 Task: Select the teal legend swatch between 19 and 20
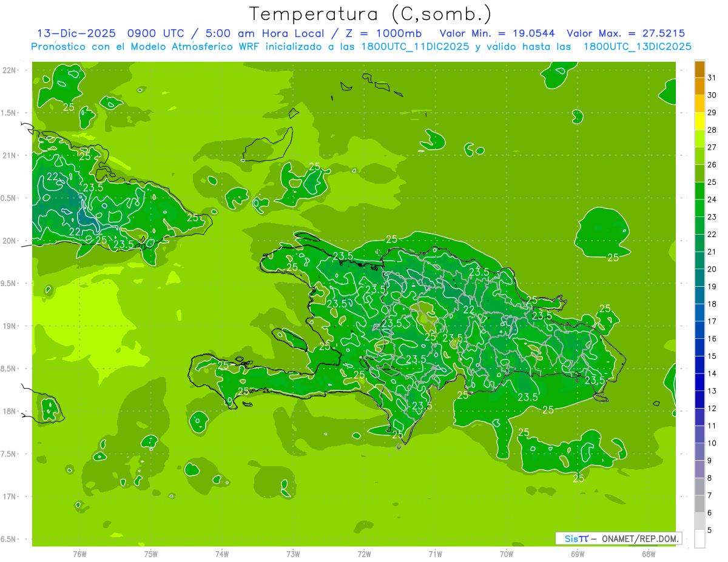coord(699,278)
